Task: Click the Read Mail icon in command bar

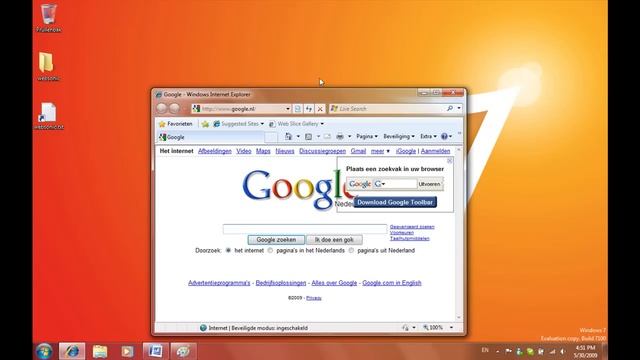Action: coord(327,136)
